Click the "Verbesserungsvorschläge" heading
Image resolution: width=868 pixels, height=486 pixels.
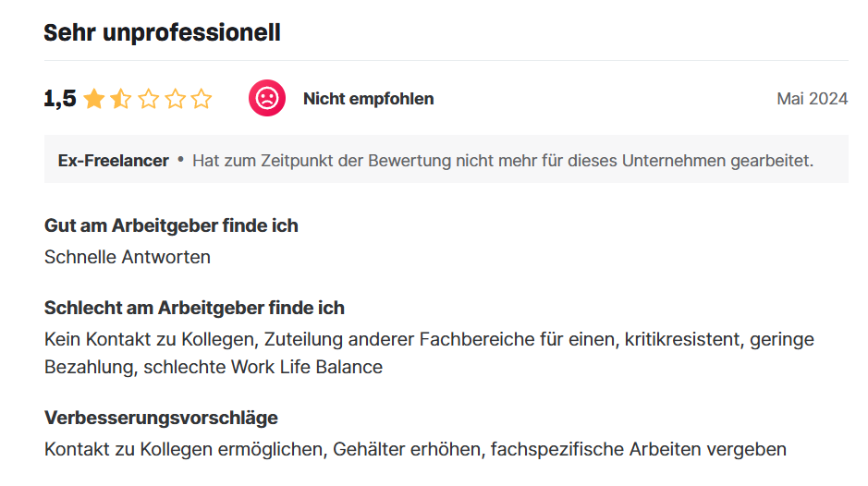(x=161, y=418)
